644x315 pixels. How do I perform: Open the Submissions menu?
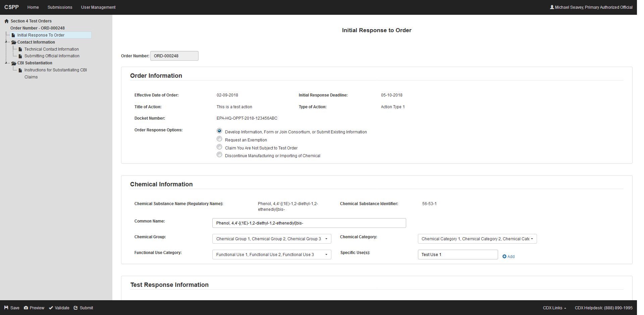60,7
